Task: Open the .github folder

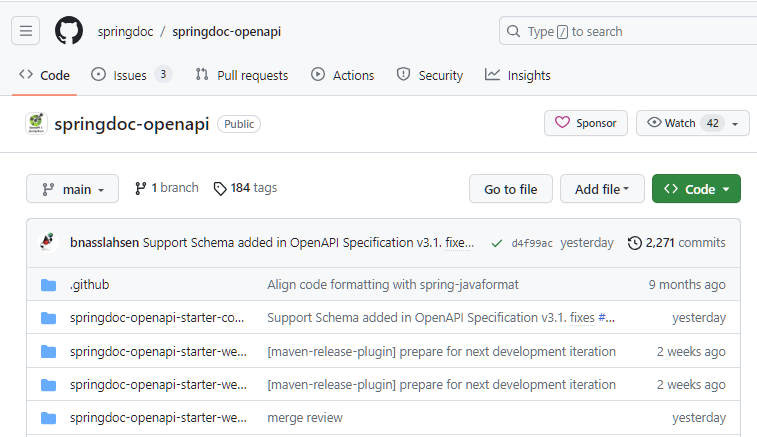Action: click(90, 285)
